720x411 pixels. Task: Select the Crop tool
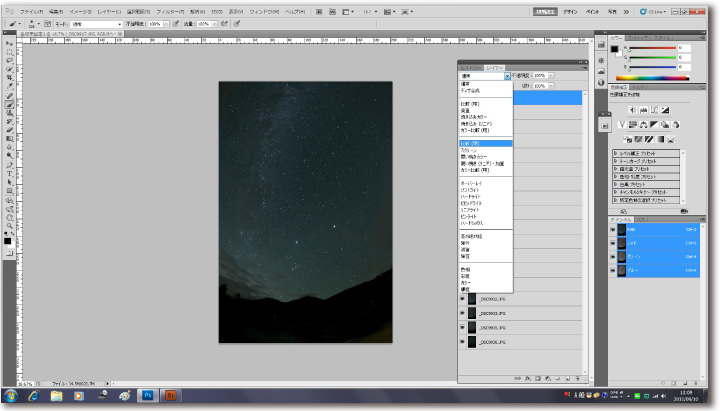(9, 79)
